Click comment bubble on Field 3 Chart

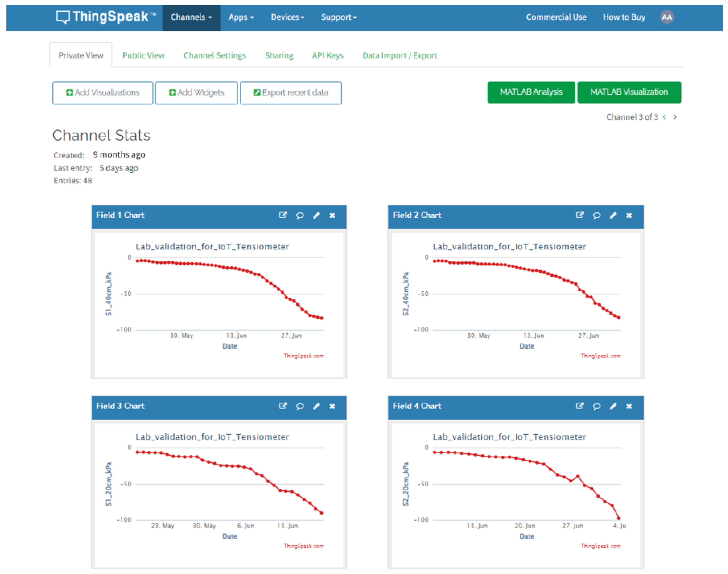coord(300,406)
